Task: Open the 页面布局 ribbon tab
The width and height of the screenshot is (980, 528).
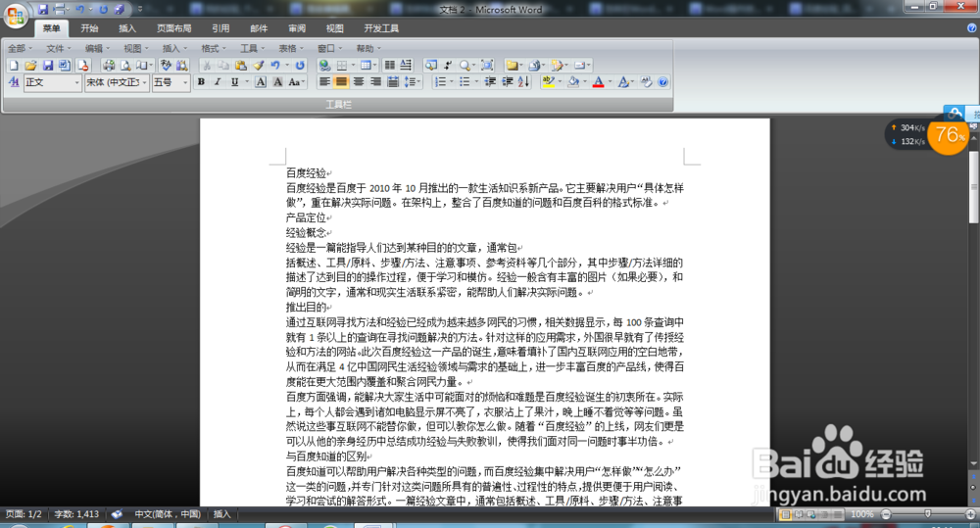Action: 173,28
